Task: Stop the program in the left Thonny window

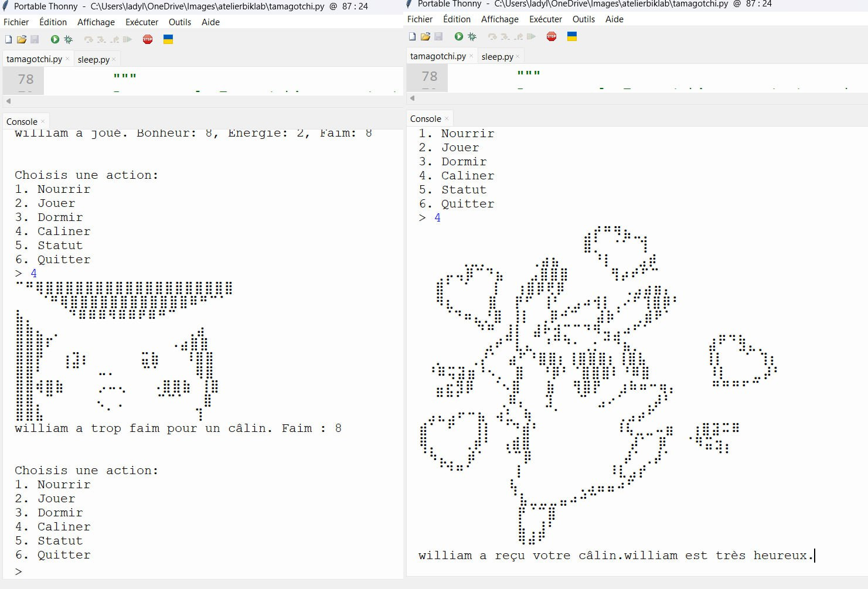Action: click(148, 39)
